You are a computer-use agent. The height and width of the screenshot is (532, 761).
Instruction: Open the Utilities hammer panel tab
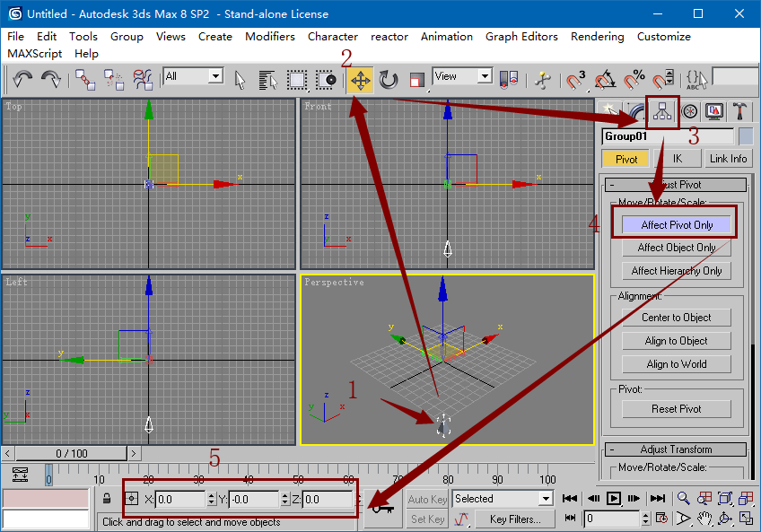pyautogui.click(x=739, y=111)
